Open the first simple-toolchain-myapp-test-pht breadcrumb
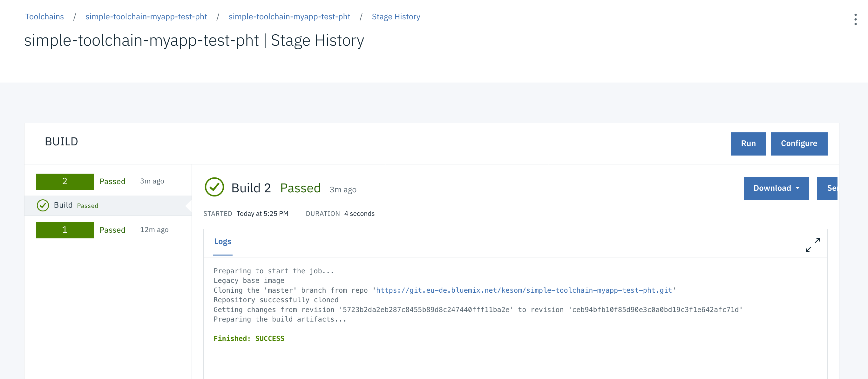 click(146, 17)
